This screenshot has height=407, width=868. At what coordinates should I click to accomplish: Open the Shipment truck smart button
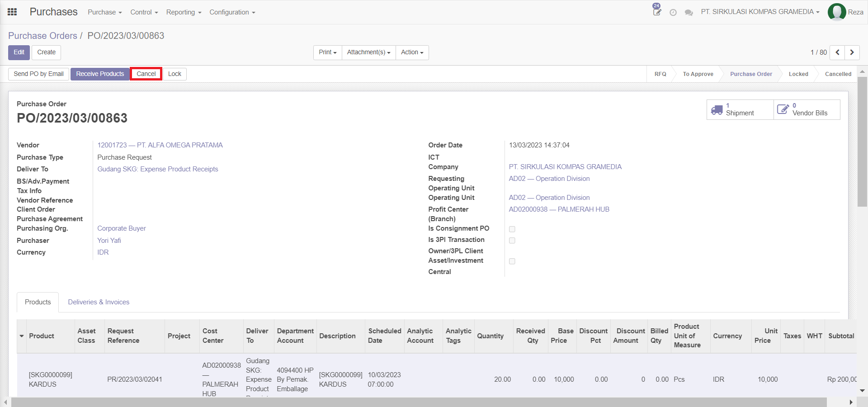click(x=740, y=109)
